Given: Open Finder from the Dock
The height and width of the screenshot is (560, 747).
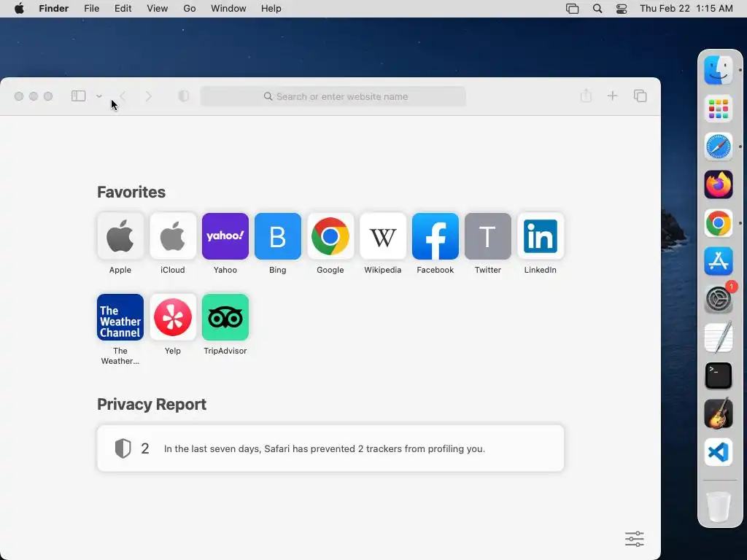Looking at the screenshot, I should 719,70.
